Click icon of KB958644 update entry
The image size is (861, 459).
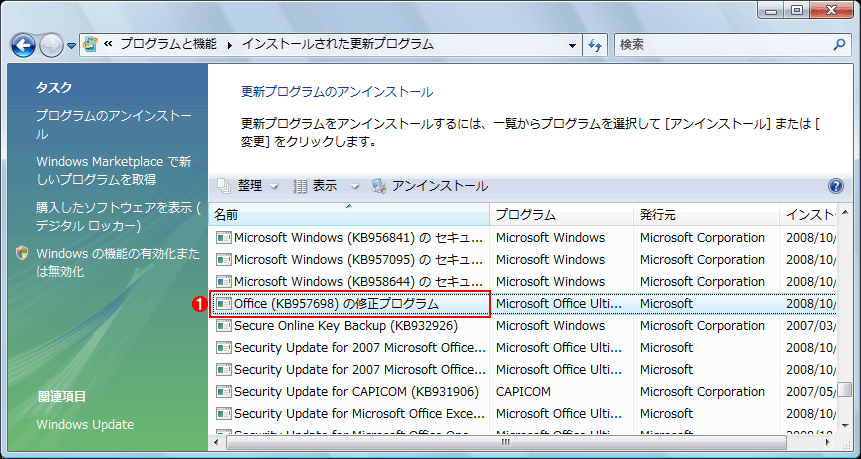(223, 282)
